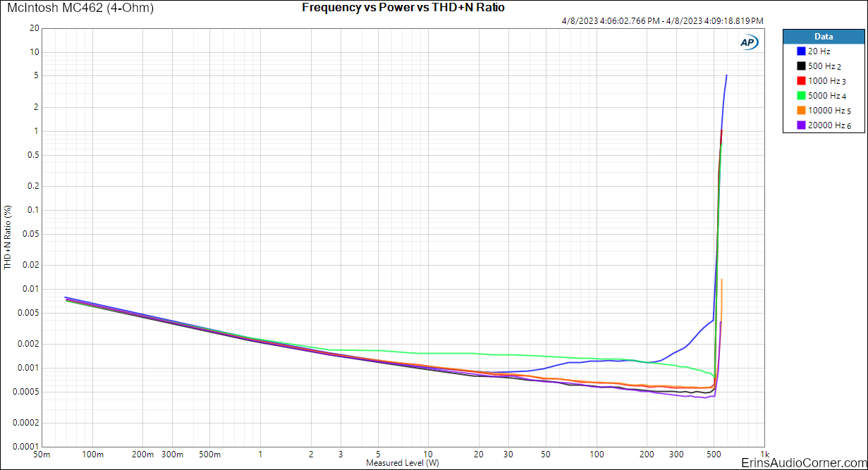Click the 1k tick on the x-axis
Image resolution: width=868 pixels, height=470 pixels.
point(765,454)
